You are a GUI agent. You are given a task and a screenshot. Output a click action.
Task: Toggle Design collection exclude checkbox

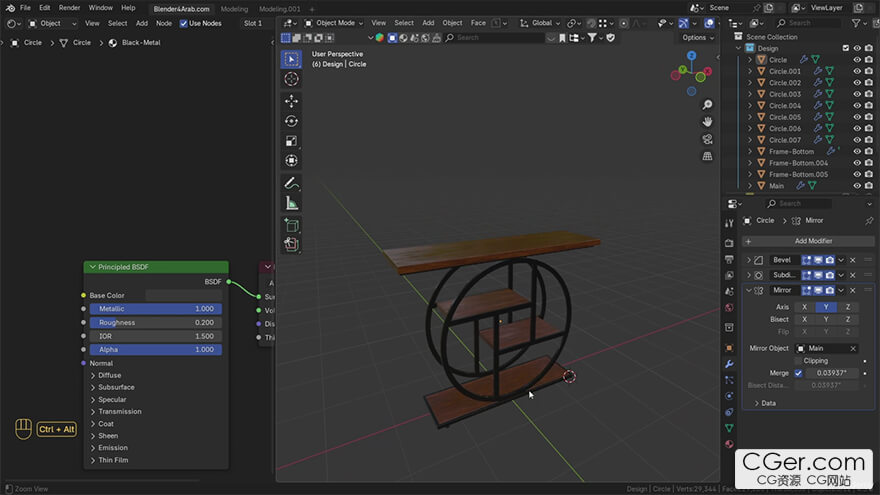point(846,48)
